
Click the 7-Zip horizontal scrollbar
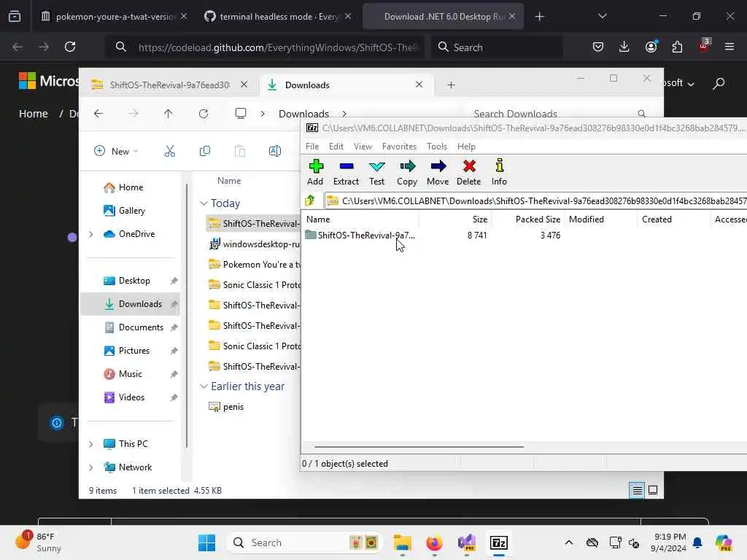click(419, 447)
